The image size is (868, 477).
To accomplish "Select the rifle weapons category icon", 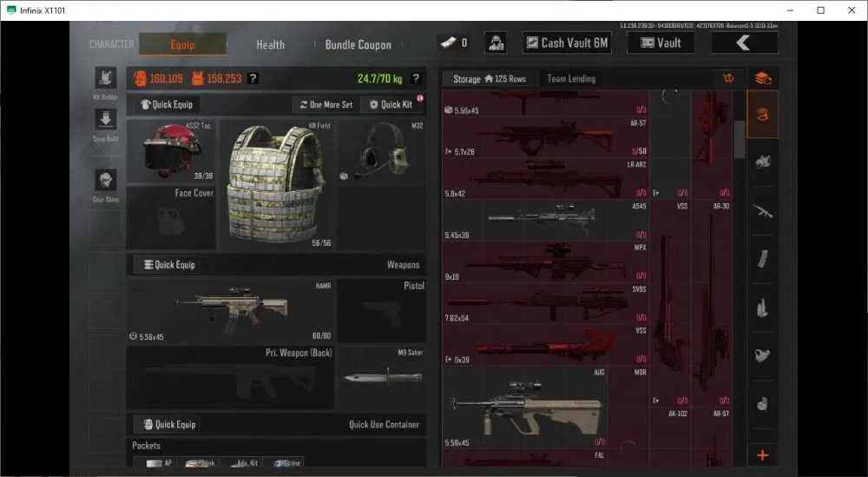I will [763, 210].
